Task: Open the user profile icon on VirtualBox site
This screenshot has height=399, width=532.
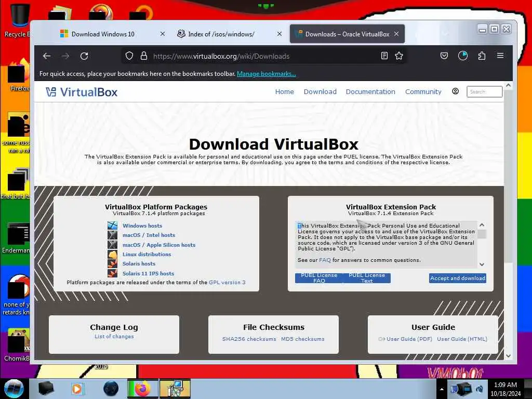Action: 455,91
